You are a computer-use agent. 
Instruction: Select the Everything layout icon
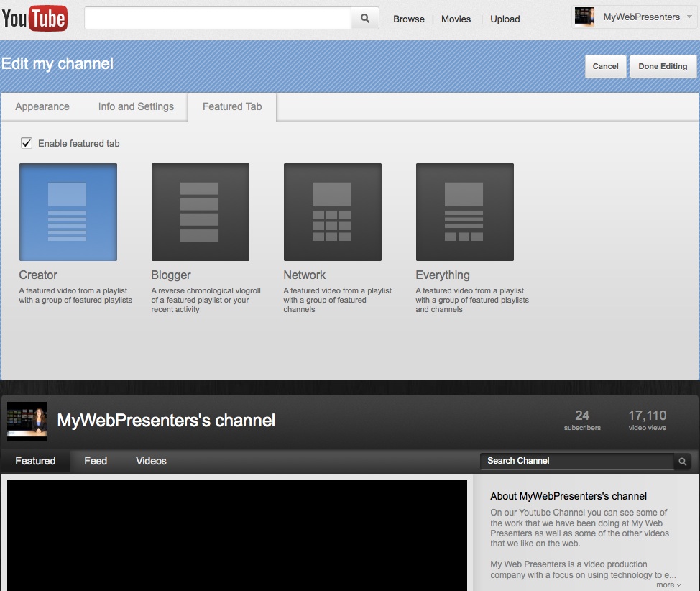(x=464, y=212)
